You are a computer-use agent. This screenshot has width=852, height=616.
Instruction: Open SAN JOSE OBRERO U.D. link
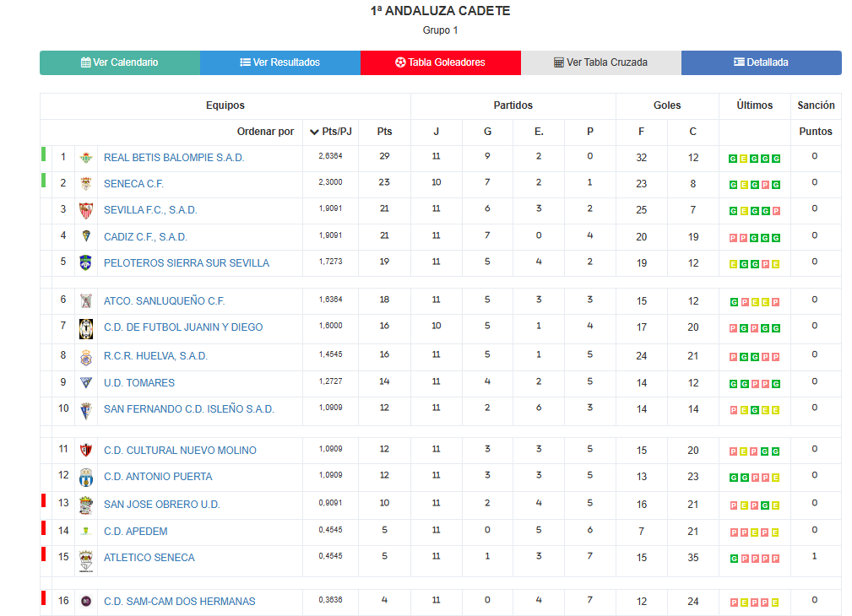[162, 504]
